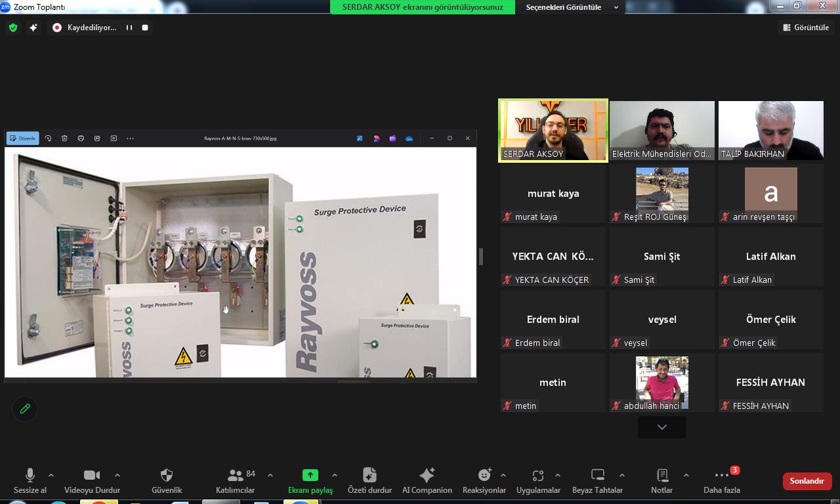Select TALİP BAKIRHAN video tile

[771, 131]
